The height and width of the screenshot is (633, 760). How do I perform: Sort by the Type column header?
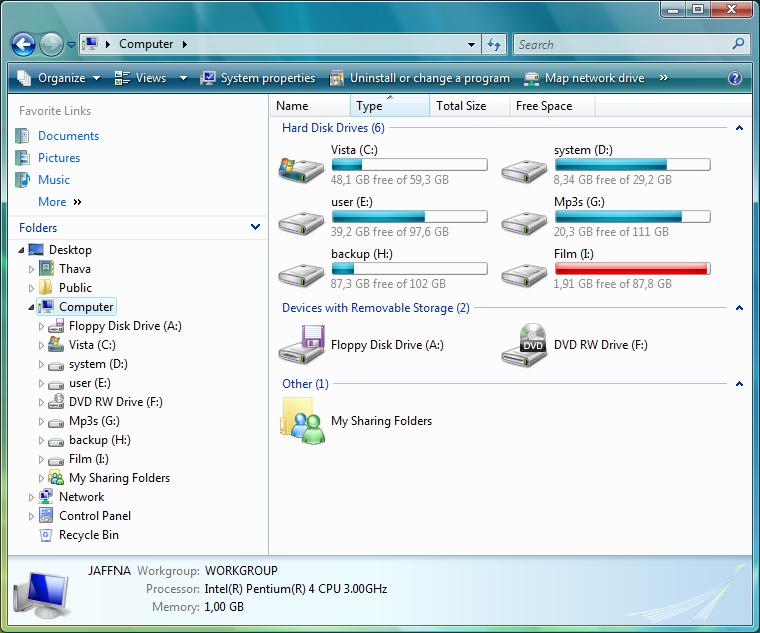(389, 106)
